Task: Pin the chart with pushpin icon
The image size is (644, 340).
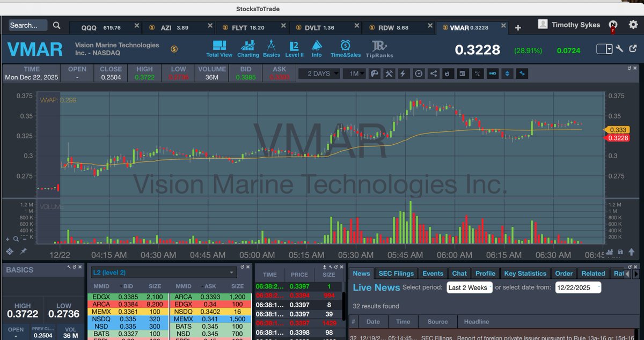Action: 23,251
